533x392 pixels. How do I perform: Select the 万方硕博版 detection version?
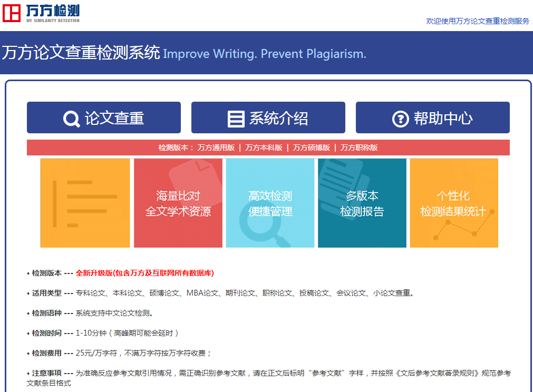[x=312, y=148]
